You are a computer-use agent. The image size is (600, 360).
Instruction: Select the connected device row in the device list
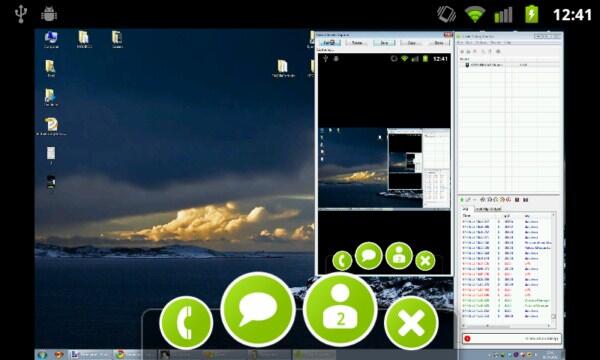[x=509, y=65]
